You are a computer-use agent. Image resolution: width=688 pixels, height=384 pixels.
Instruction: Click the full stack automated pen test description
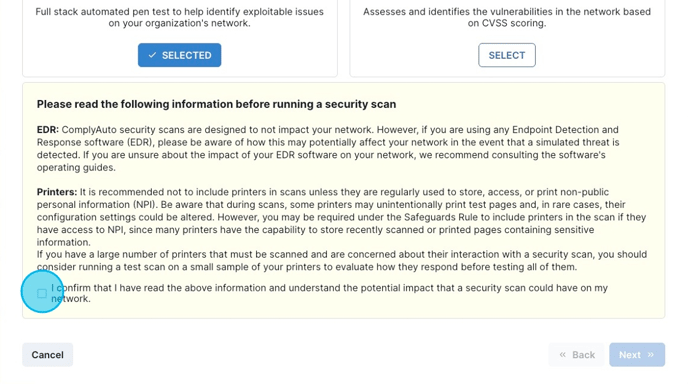pos(179,18)
